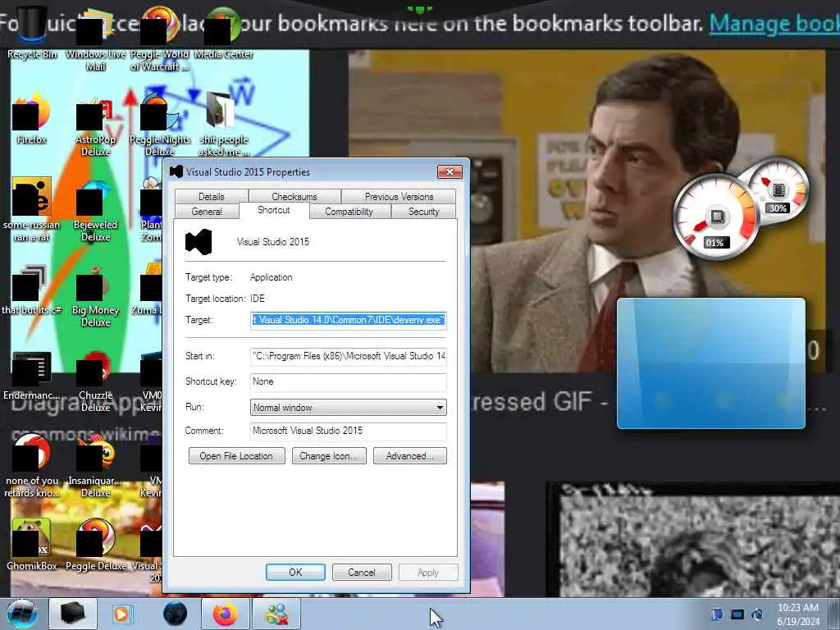Select AstroPop Deluxe desktop icon

click(96, 126)
